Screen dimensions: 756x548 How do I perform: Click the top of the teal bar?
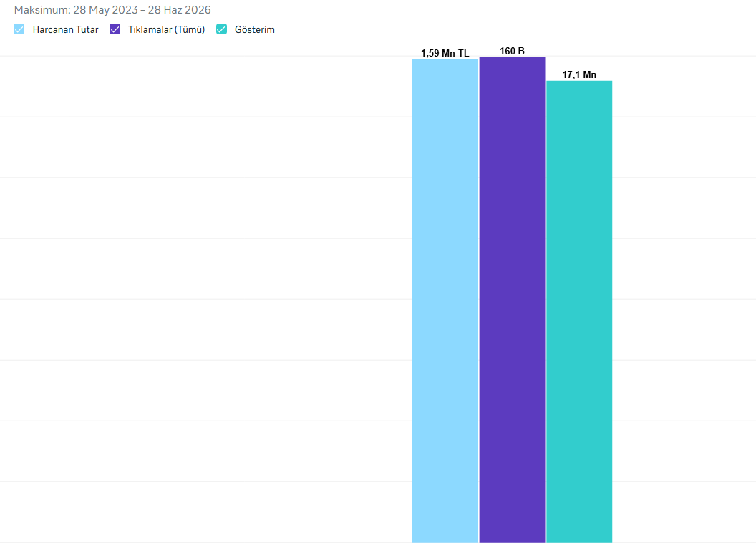point(579,82)
